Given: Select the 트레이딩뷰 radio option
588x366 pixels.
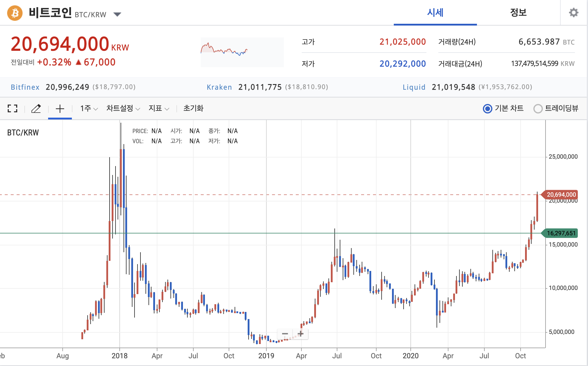Looking at the screenshot, I should pyautogui.click(x=538, y=109).
